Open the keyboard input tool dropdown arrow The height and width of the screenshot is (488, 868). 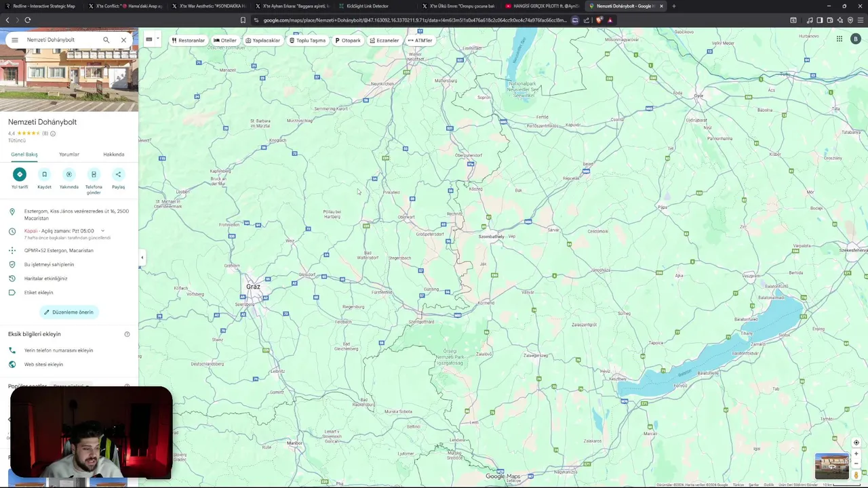(x=157, y=39)
